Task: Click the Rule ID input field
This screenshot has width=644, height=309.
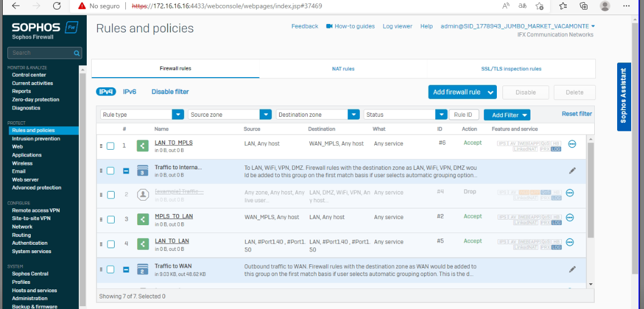Action: click(x=463, y=115)
